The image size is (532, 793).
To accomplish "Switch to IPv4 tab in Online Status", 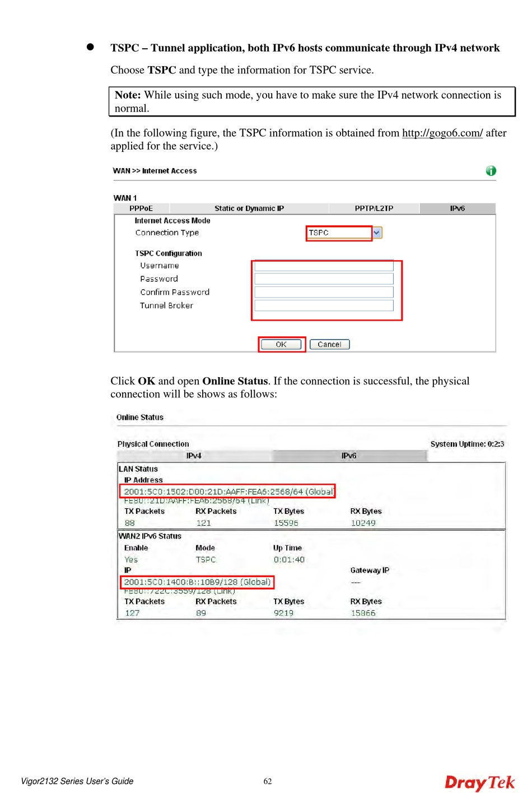I will (194, 456).
